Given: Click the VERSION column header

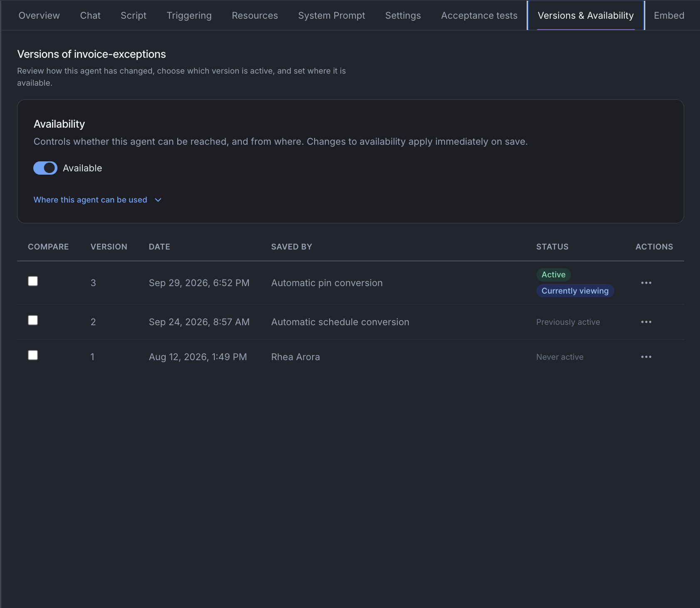Looking at the screenshot, I should click(109, 247).
